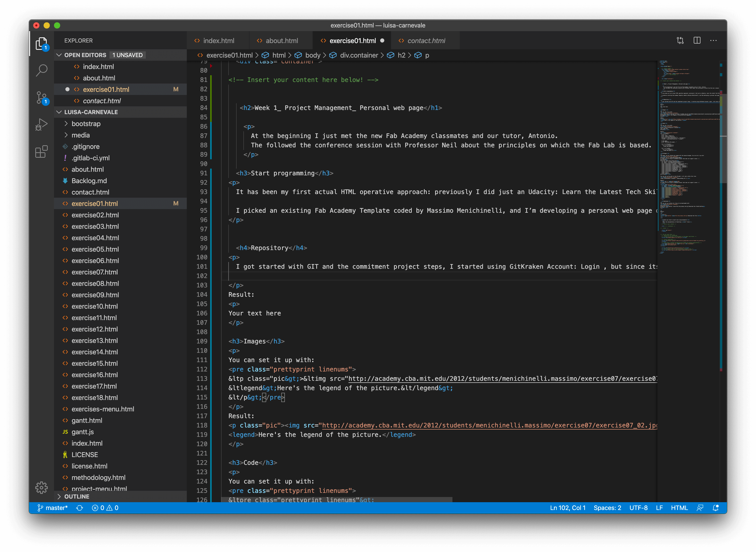Switch to the exercise01.html tab

(x=353, y=40)
